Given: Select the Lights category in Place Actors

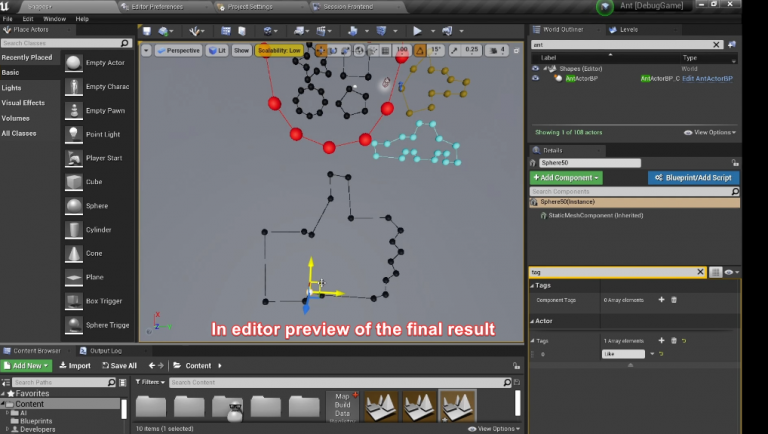Looking at the screenshot, I should pos(11,88).
